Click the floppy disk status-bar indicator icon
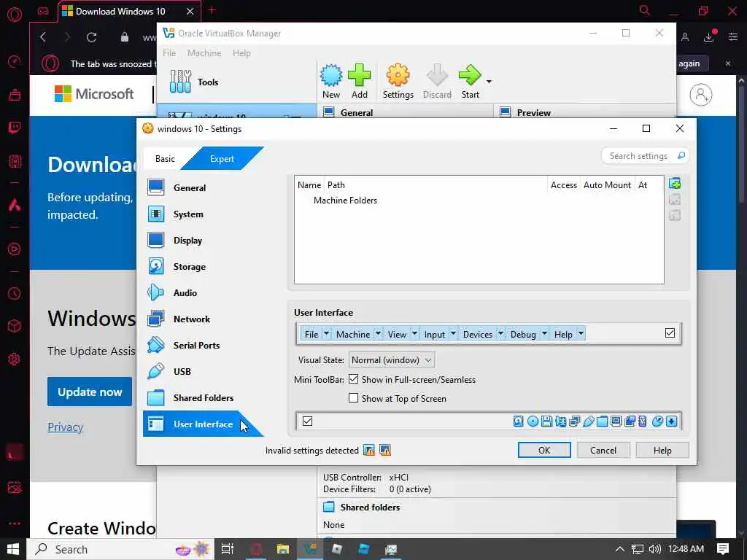The width and height of the screenshot is (747, 560). (x=547, y=421)
